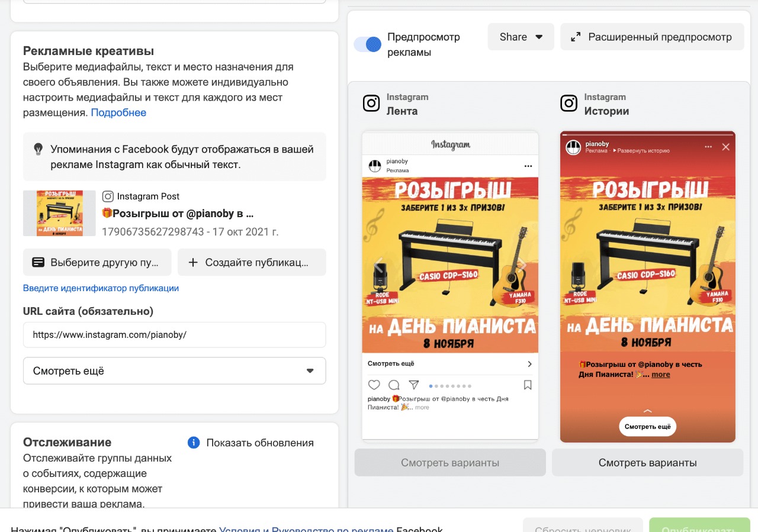The width and height of the screenshot is (758, 532).
Task: Click the blue info icon beside Показать обновления
Action: pyautogui.click(x=194, y=443)
